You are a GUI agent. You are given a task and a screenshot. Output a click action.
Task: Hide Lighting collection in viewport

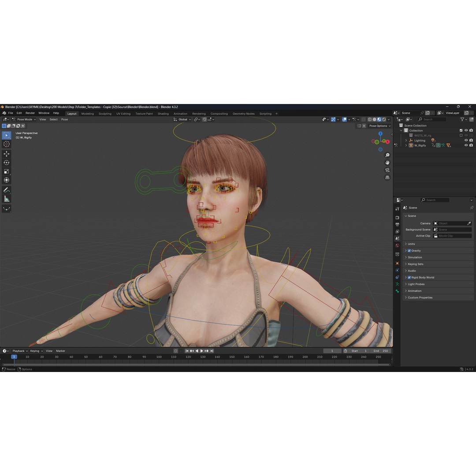(466, 140)
